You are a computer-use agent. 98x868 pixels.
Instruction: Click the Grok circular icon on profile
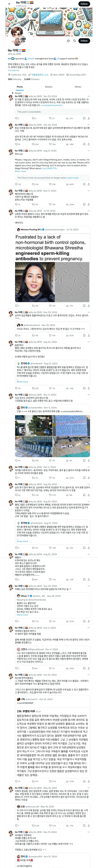[68, 41]
